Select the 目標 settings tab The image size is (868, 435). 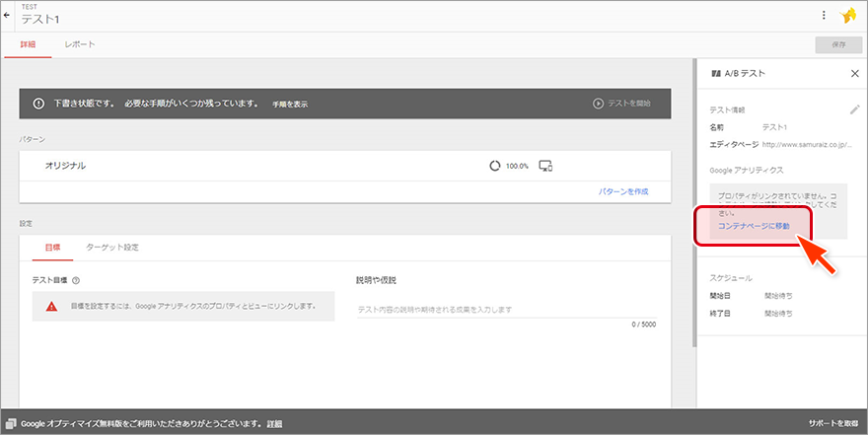(x=52, y=247)
